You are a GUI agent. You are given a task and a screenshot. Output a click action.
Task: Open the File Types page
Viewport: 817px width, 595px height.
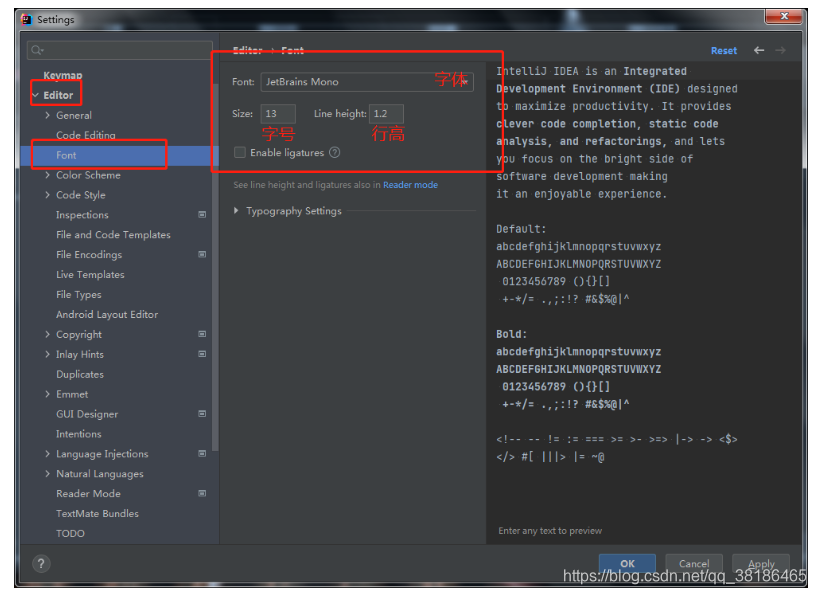79,294
